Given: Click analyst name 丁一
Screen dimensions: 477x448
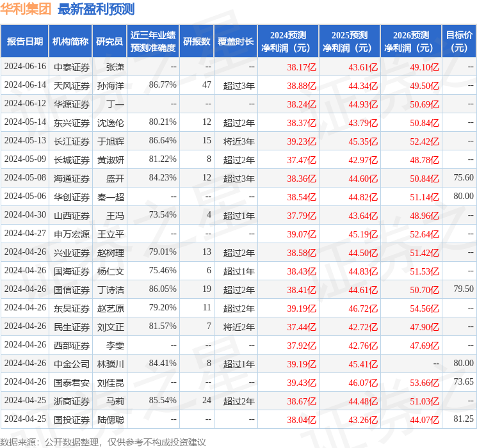Looking at the screenshot, I should pos(115,104).
